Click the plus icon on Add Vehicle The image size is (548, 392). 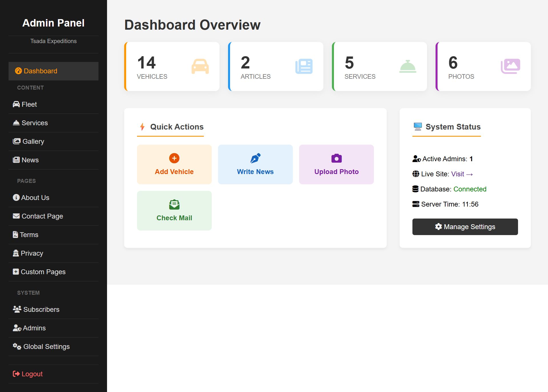tap(174, 158)
